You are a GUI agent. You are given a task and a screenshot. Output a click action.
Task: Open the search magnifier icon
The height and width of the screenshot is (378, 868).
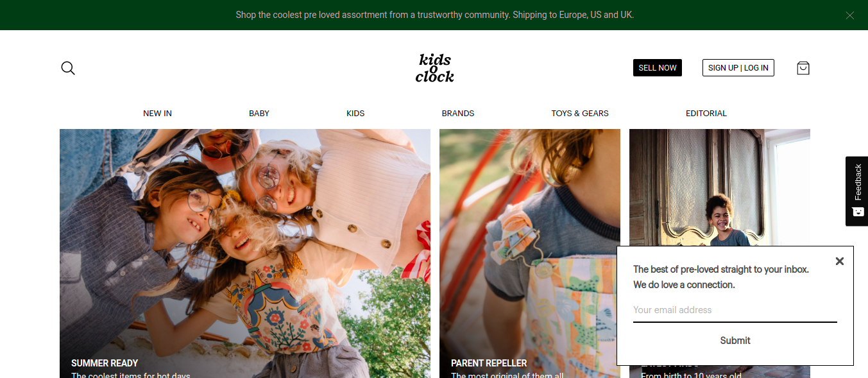[x=68, y=68]
